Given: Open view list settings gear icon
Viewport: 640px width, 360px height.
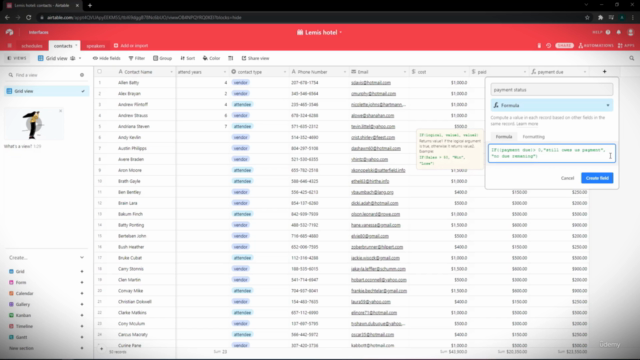Looking at the screenshot, I should 82,75.
